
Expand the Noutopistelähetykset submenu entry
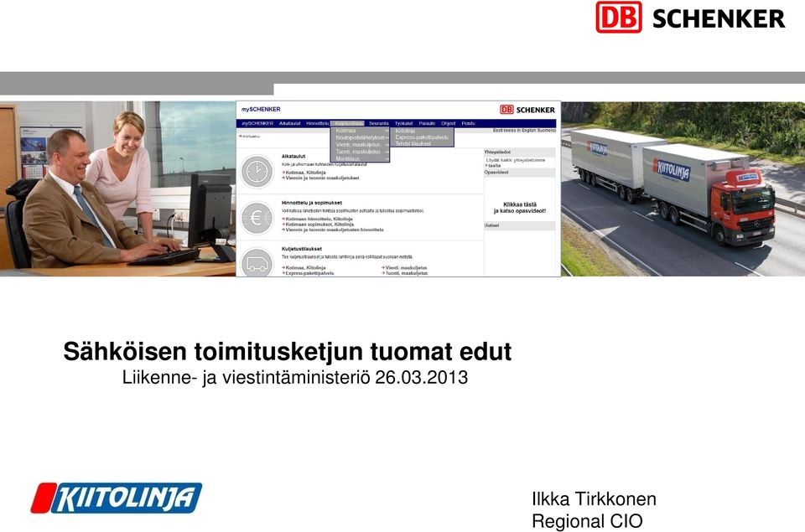[x=360, y=137]
